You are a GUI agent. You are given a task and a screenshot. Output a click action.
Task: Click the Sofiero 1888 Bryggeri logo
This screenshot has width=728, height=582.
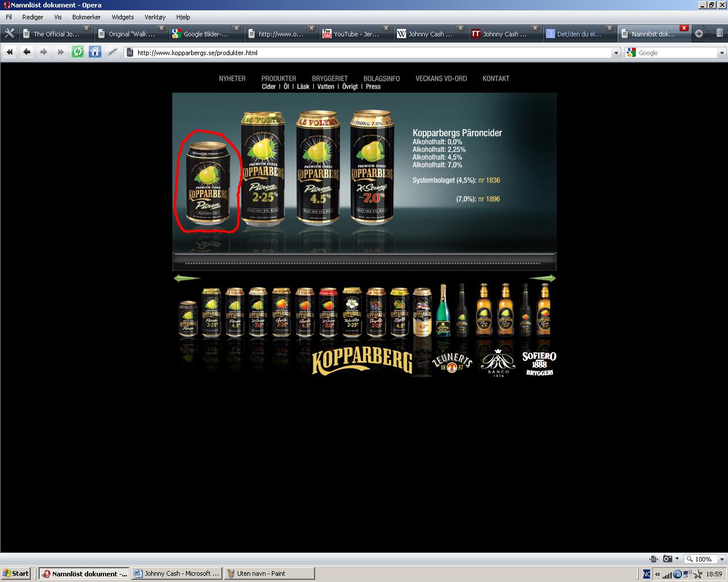(x=539, y=363)
